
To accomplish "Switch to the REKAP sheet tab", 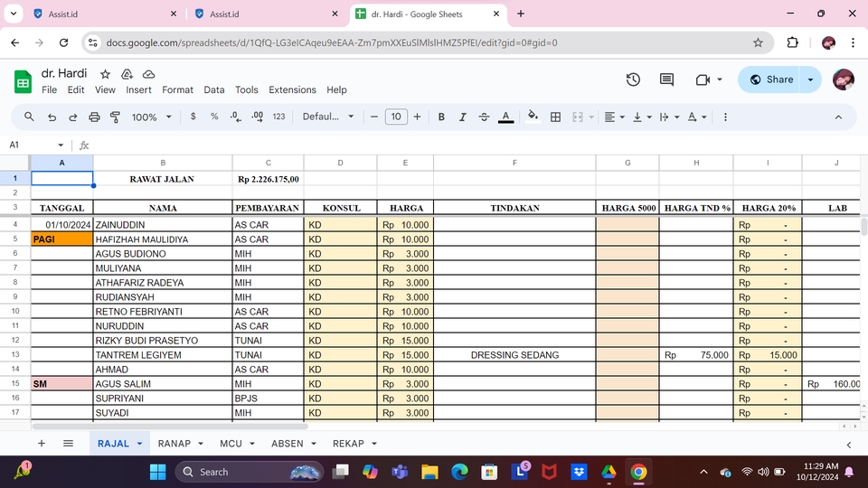I will tap(348, 444).
